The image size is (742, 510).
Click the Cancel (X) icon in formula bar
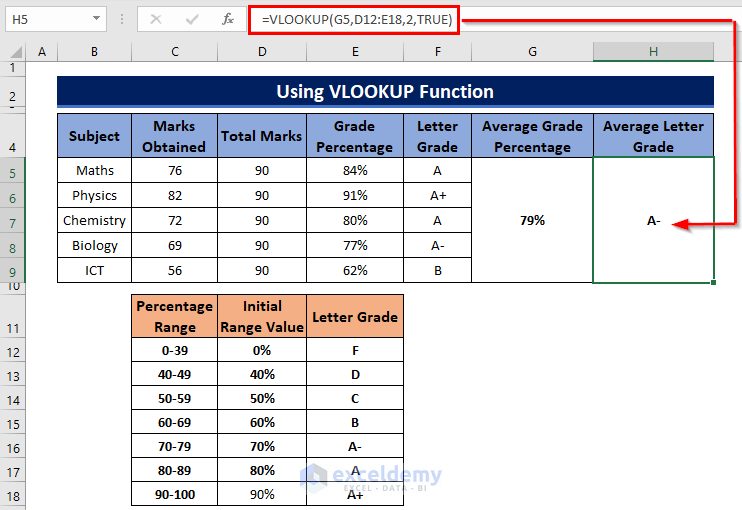[x=156, y=19]
